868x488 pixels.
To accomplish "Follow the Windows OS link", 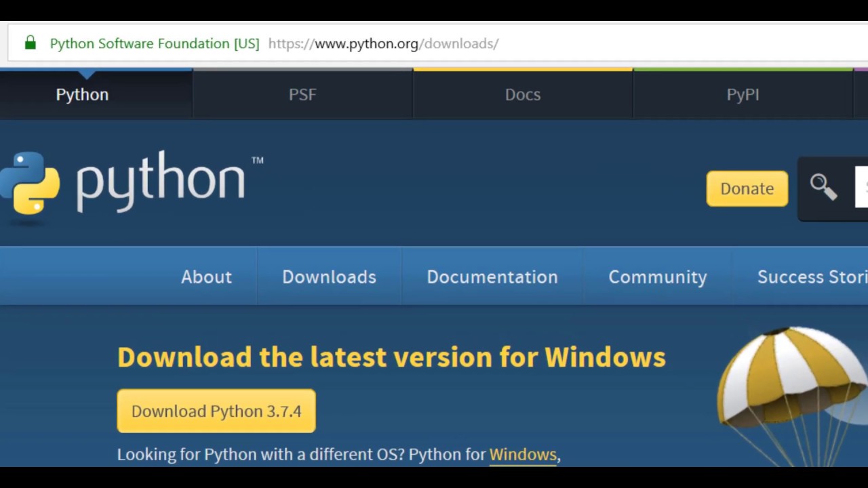I will [x=523, y=454].
